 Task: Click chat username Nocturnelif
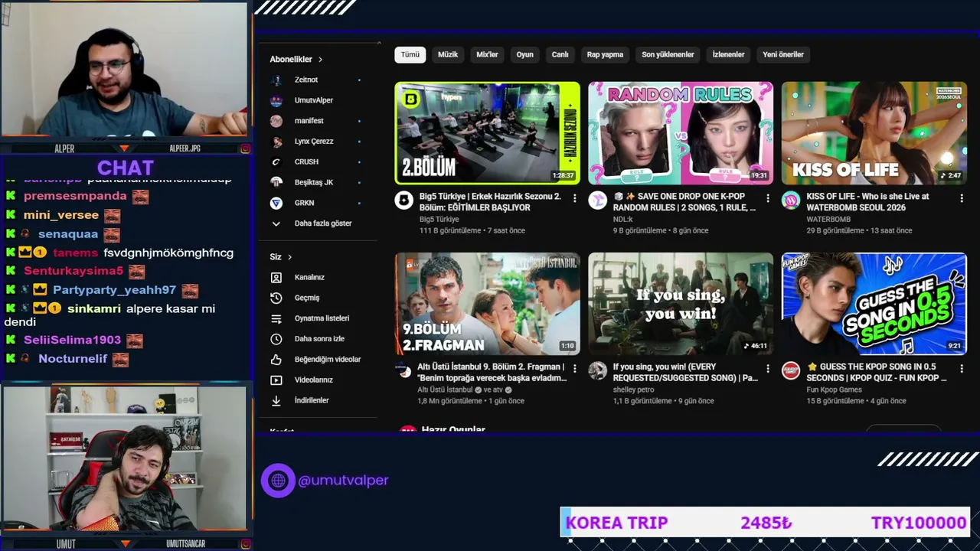73,359
